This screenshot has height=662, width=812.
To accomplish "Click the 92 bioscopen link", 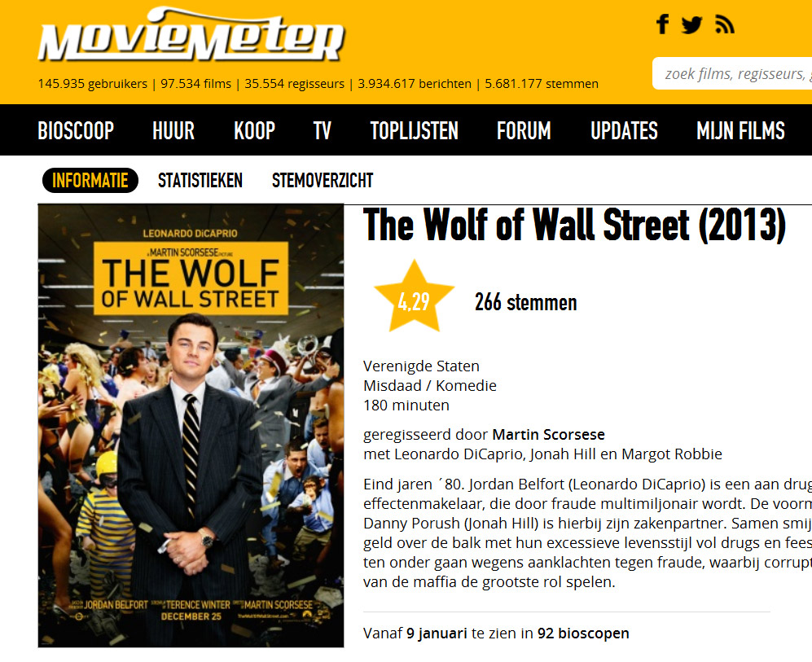I will [x=583, y=633].
